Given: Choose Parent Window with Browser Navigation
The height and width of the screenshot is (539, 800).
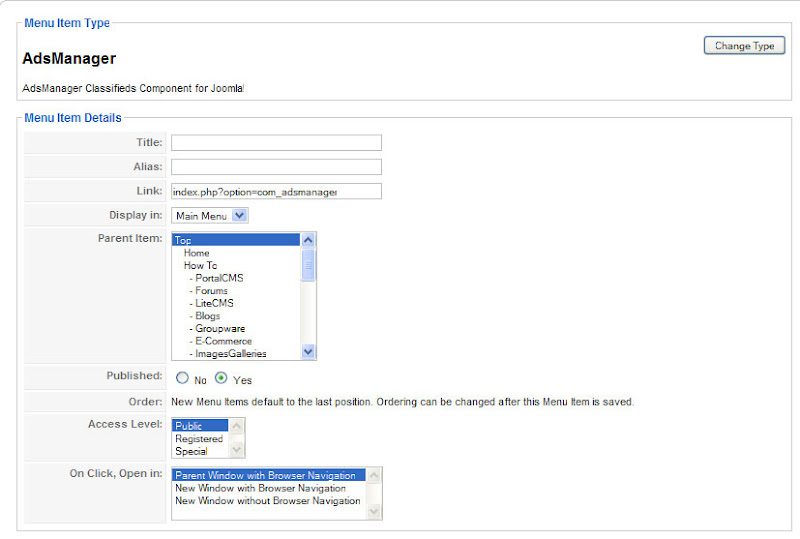Looking at the screenshot, I should (x=267, y=475).
